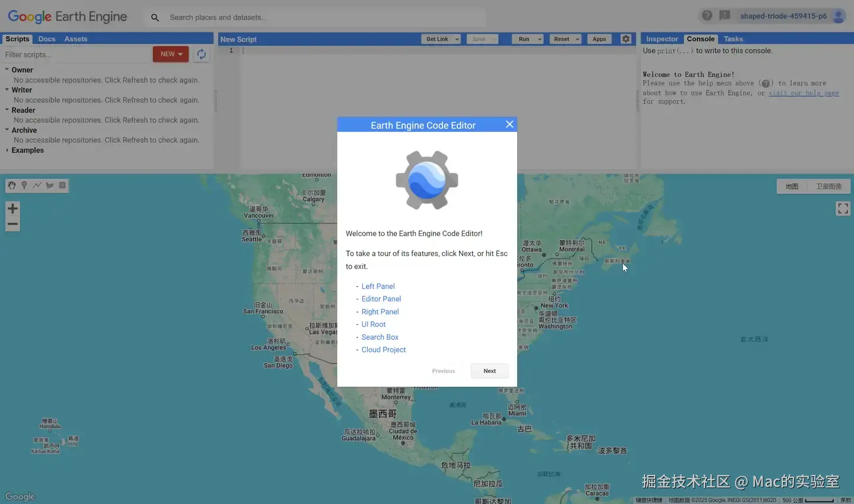The width and height of the screenshot is (854, 504).
Task: Select the add marker drawing tool
Action: 24,186
